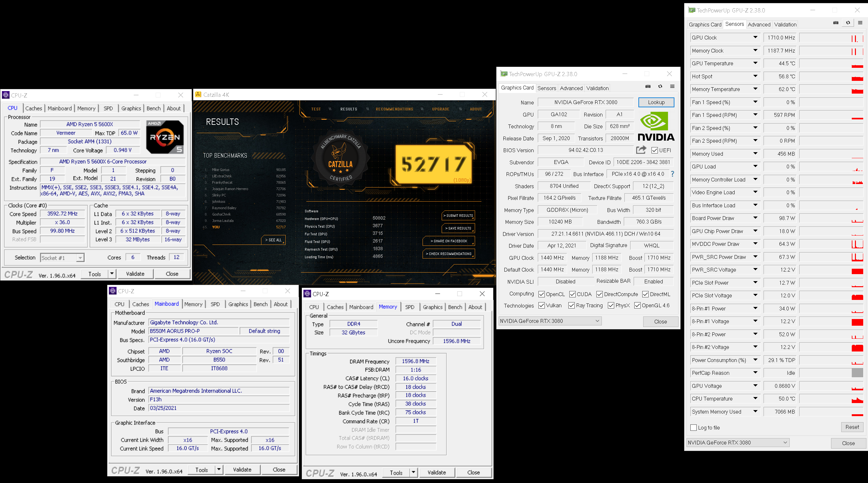The height and width of the screenshot is (483, 868).
Task: Click the Mike Gorius entry in Top Benchmarks
Action: click(245, 170)
